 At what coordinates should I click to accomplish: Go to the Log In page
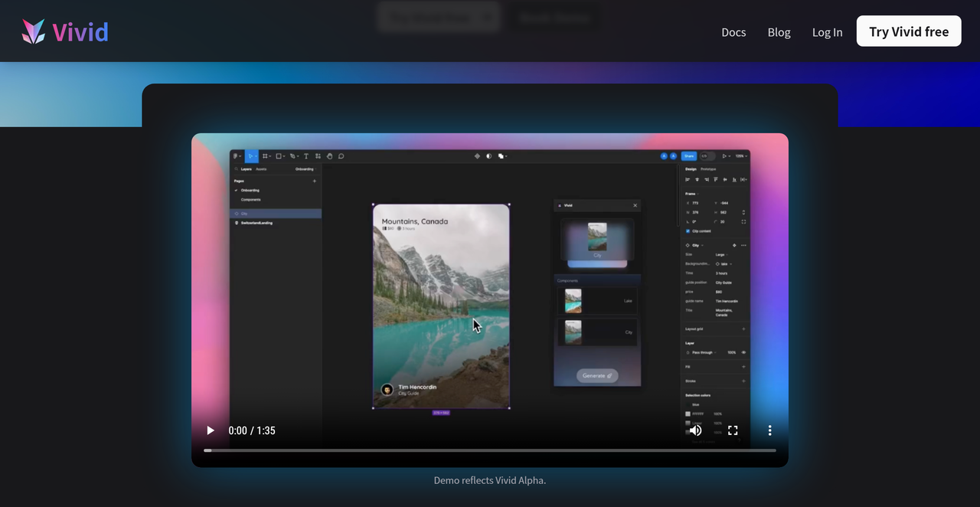[827, 32]
